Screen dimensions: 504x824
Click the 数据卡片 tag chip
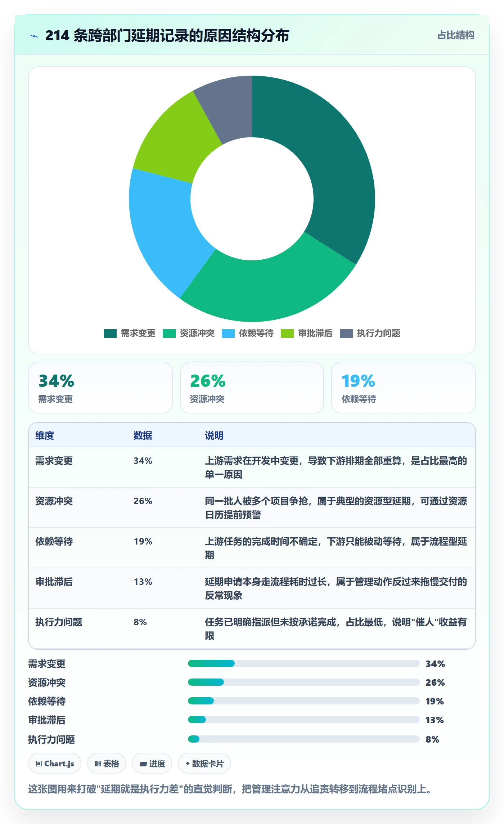click(204, 763)
